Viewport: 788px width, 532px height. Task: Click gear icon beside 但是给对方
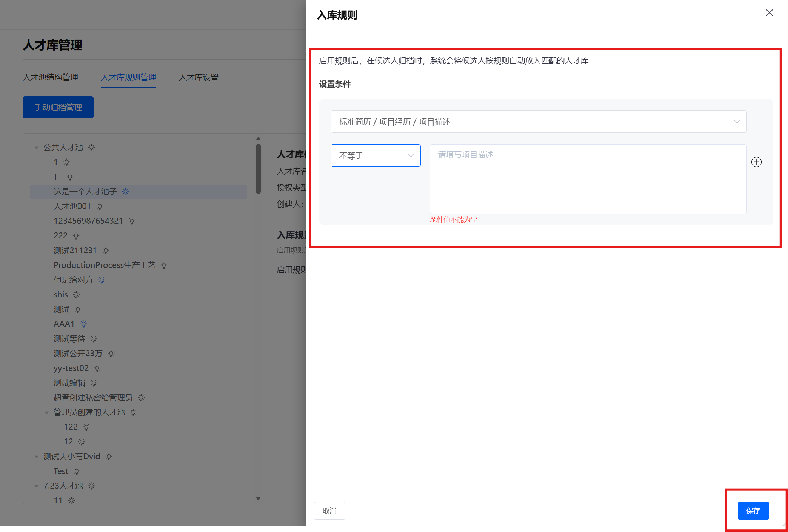click(102, 280)
